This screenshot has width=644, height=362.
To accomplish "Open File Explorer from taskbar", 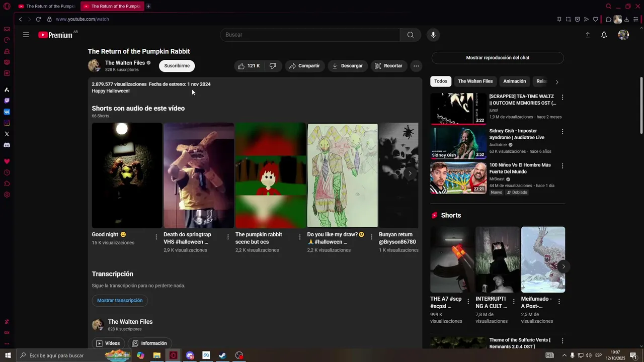I will 157,355.
